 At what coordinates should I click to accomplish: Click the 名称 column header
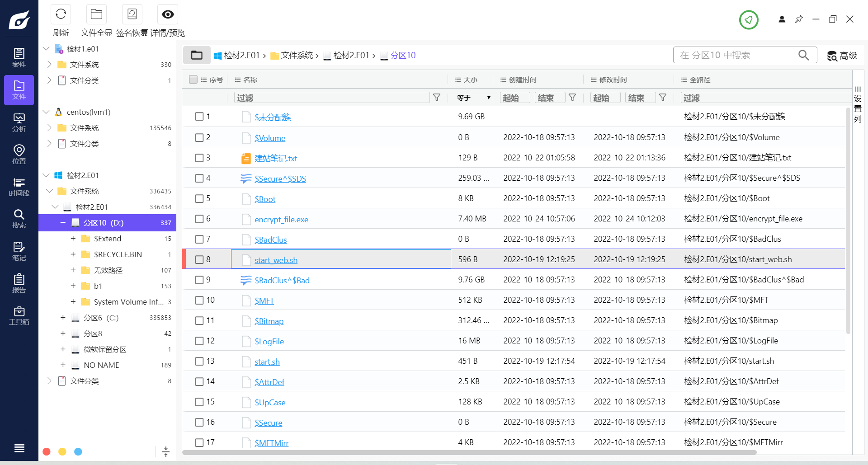pos(250,80)
